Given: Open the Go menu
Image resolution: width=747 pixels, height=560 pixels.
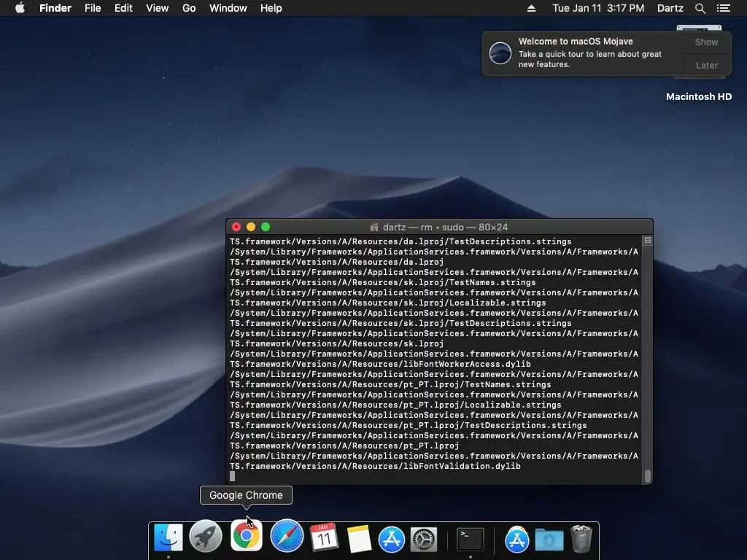Looking at the screenshot, I should click(x=189, y=8).
